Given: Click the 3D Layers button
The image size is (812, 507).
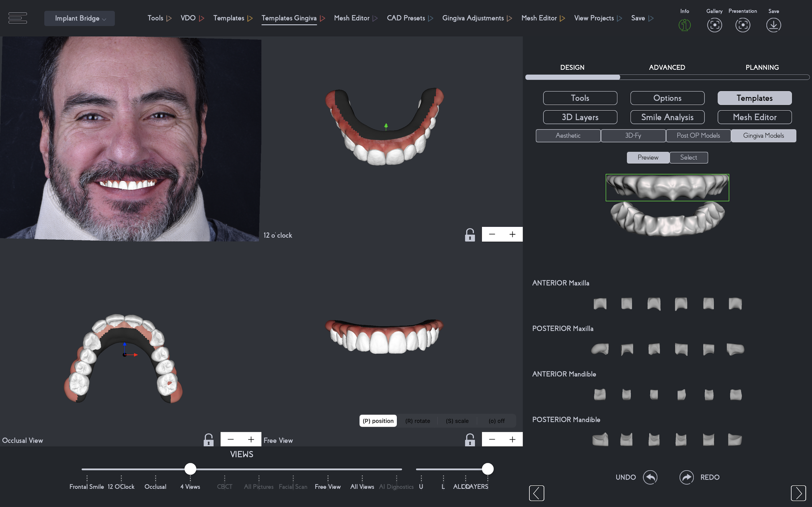Looking at the screenshot, I should tap(580, 117).
